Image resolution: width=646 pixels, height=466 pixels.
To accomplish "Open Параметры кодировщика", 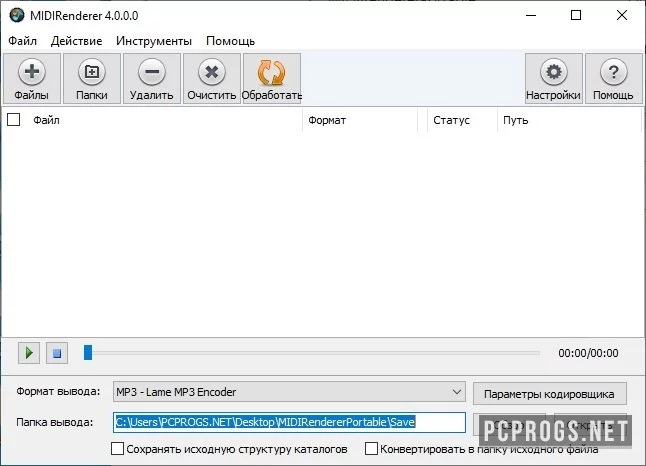I will point(550,394).
